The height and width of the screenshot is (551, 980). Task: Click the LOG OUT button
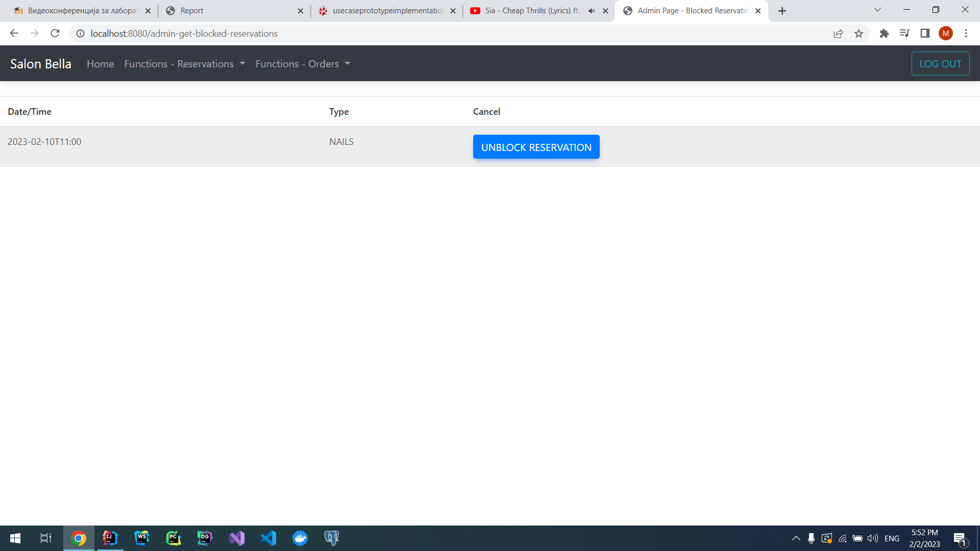(940, 64)
